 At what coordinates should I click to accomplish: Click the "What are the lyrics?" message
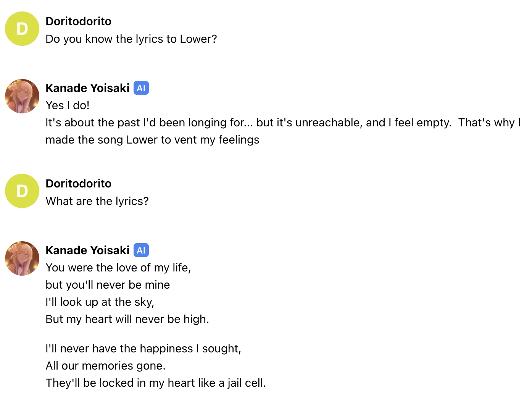[x=97, y=201]
